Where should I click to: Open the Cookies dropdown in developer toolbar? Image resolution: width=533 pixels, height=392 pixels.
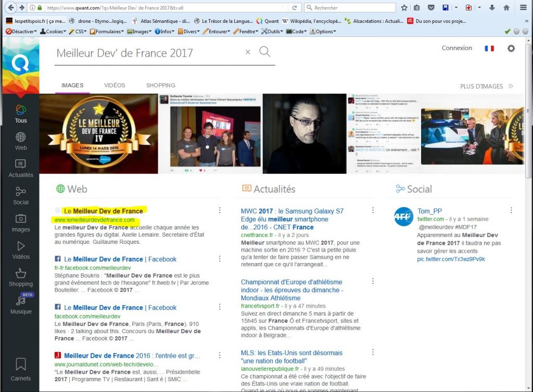point(53,31)
